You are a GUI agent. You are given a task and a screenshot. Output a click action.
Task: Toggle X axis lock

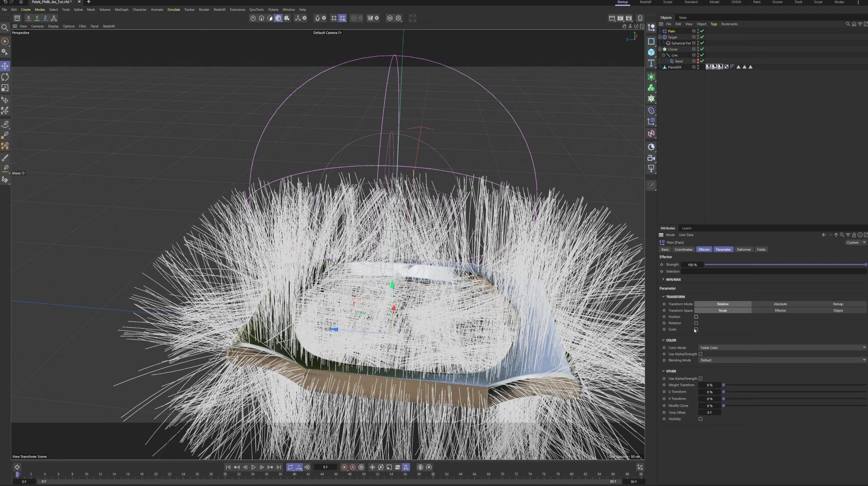click(x=28, y=18)
